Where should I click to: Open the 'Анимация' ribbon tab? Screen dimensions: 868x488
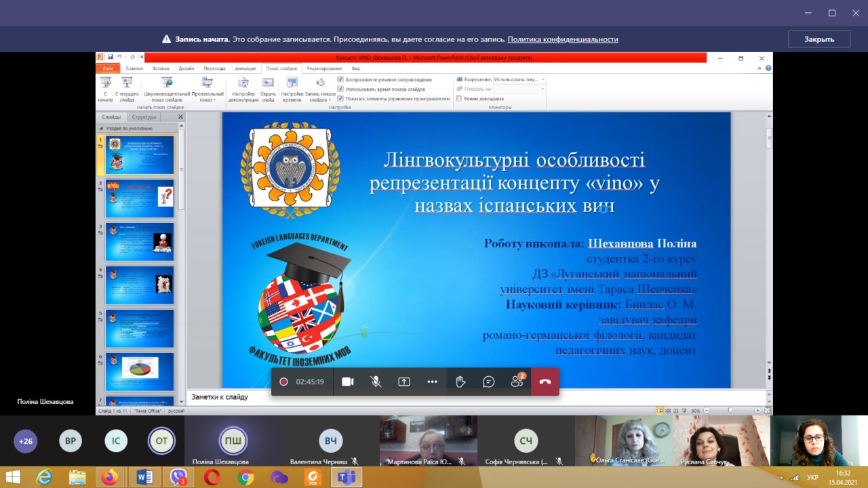245,68
